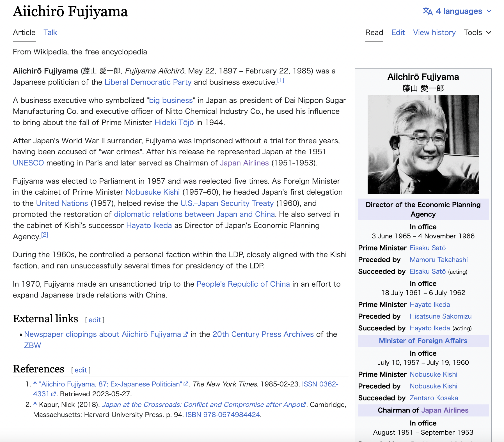Click external link icon after Newspaper clippings

[185, 335]
